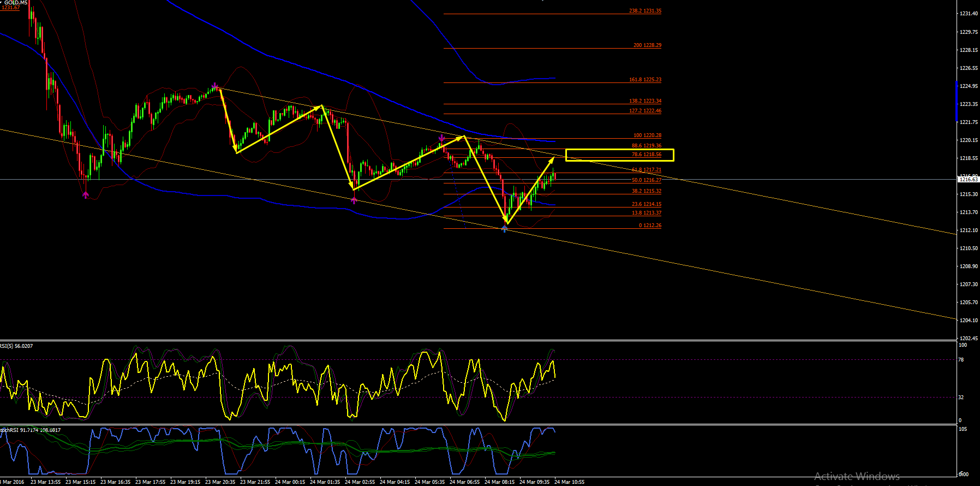The width and height of the screenshot is (980, 486).
Task: Click the 1218.55 price scale value
Action: (x=969, y=158)
